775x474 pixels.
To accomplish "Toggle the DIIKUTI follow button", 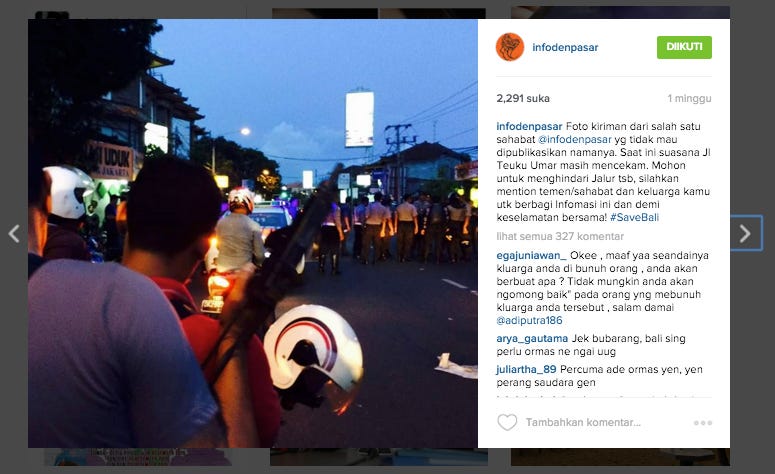I will pyautogui.click(x=684, y=47).
